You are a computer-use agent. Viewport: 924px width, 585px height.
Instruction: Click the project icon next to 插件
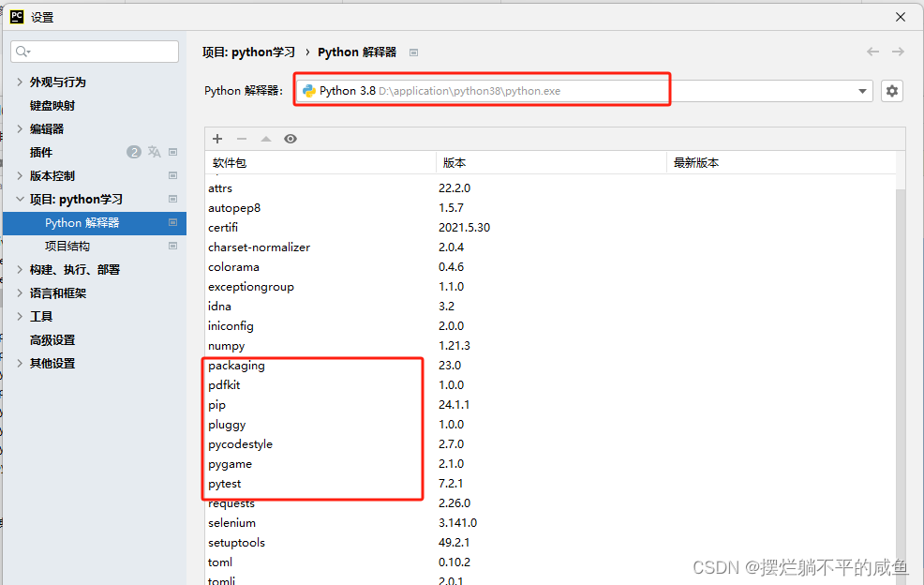pyautogui.click(x=172, y=152)
